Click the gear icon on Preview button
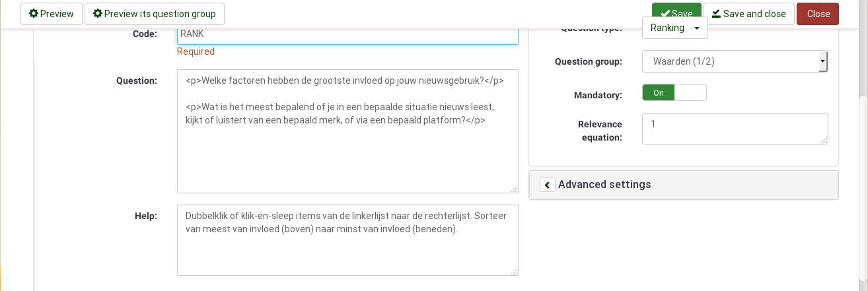868x291 pixels. click(x=34, y=14)
